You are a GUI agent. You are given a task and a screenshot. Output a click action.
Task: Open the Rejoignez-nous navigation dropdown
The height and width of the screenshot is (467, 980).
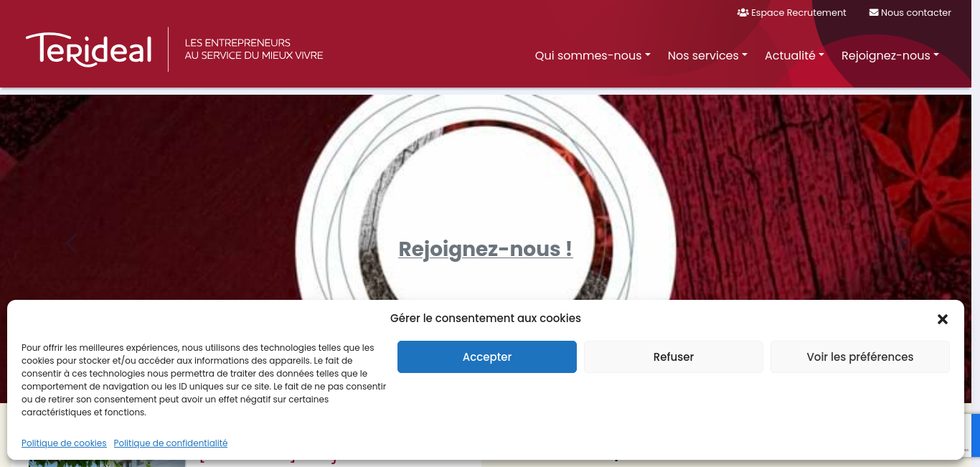click(x=890, y=55)
